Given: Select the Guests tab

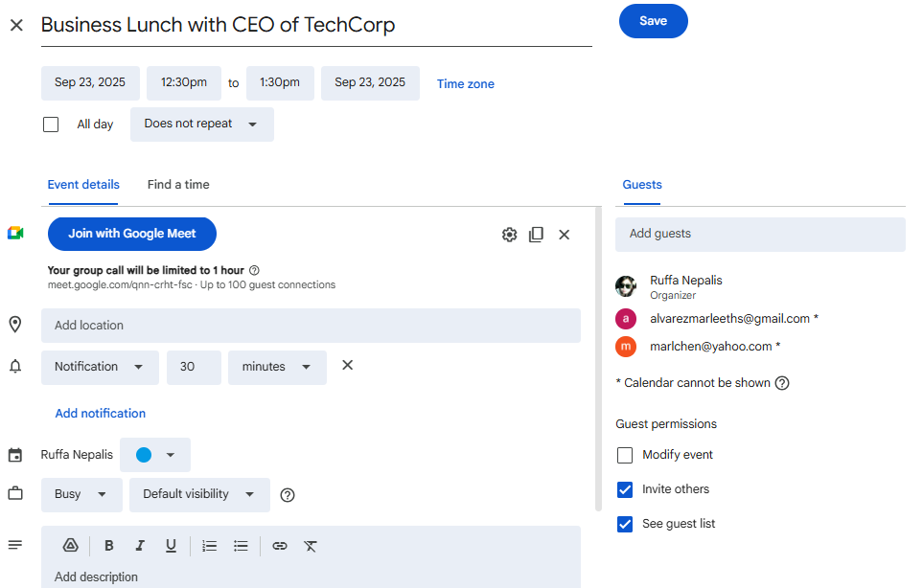Looking at the screenshot, I should [642, 185].
